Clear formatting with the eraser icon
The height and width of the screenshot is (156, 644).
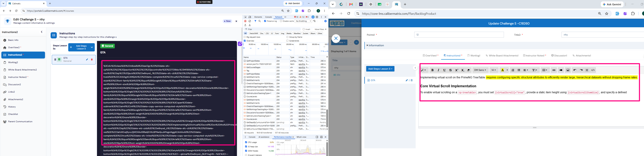pos(469,70)
